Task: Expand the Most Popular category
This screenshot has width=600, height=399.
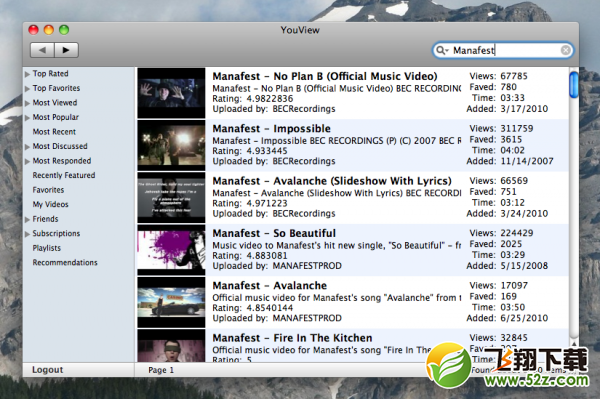Action: pyautogui.click(x=27, y=117)
